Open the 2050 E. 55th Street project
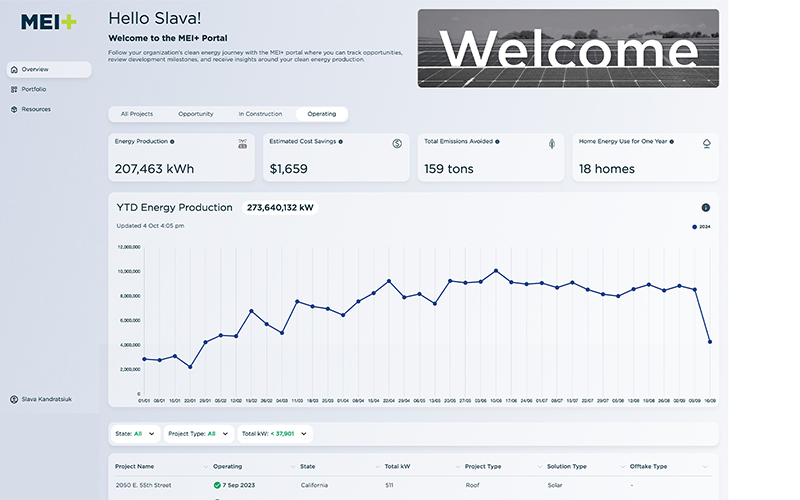The height and width of the screenshot is (500, 800). click(143, 485)
